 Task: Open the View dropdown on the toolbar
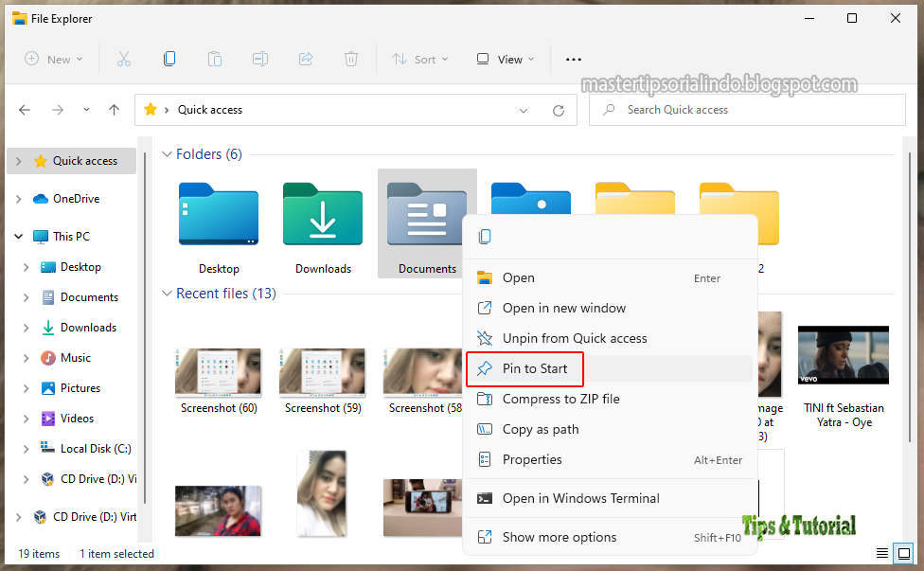(x=505, y=59)
